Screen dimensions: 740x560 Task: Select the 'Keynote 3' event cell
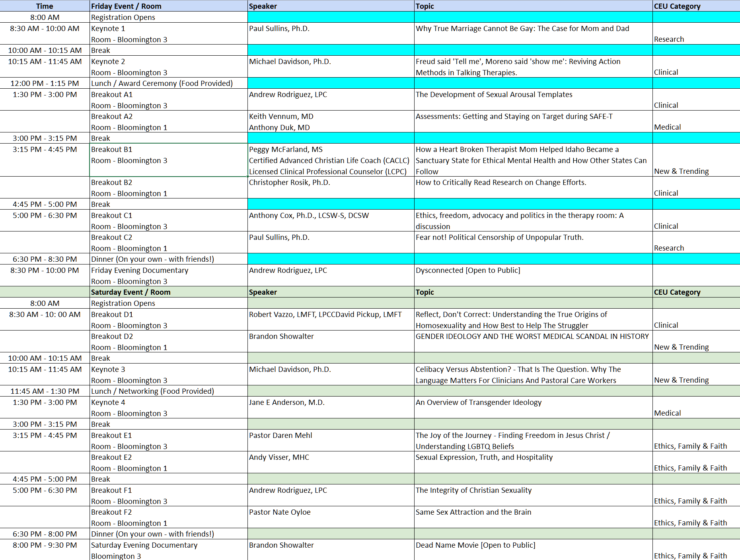pos(169,374)
